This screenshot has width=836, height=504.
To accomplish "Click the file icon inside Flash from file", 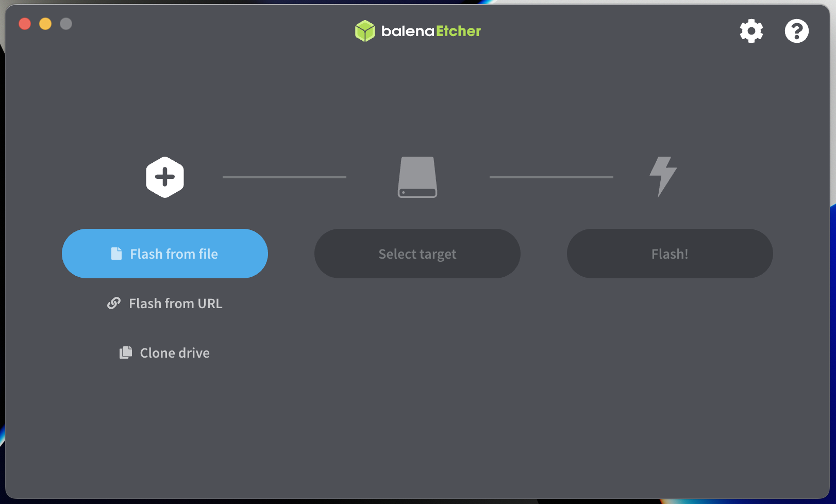I will [x=117, y=254].
